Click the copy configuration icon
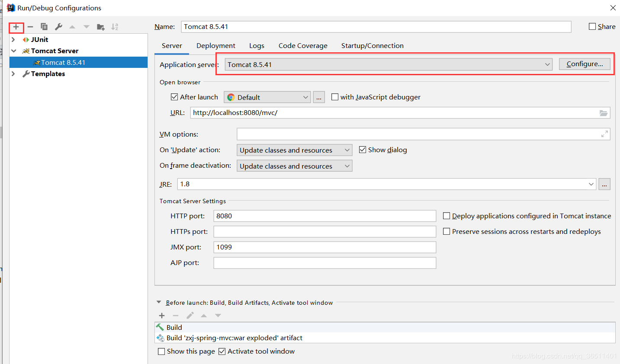This screenshot has height=364, width=620. coord(44,27)
